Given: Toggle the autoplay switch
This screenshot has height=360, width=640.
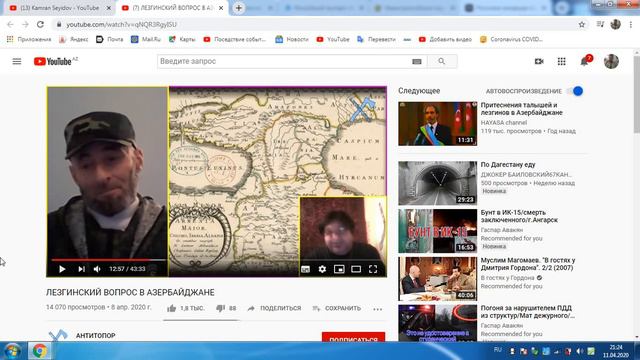Looking at the screenshot, I should click(x=576, y=91).
